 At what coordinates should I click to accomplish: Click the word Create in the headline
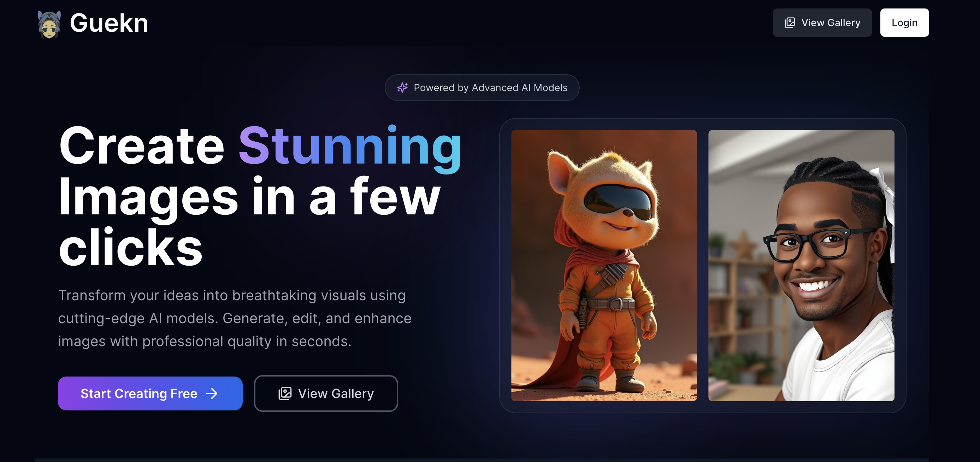pos(142,146)
